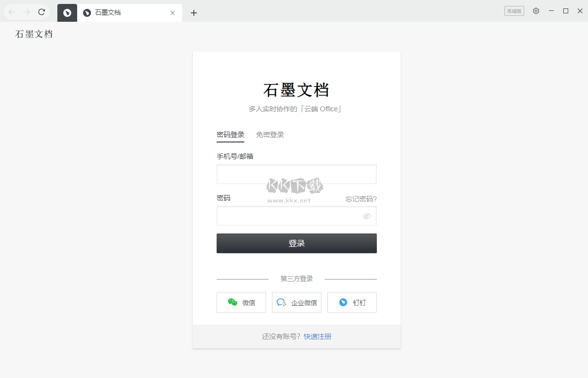Focus the 手机号/邮箱 input field
Image resolution: width=588 pixels, height=378 pixels.
pos(296,174)
